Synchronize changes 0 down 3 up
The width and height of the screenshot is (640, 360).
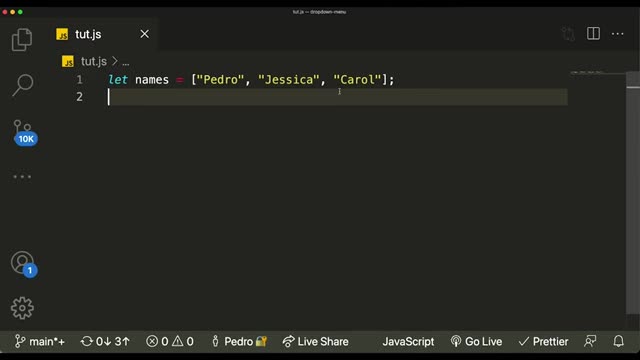coord(105,341)
